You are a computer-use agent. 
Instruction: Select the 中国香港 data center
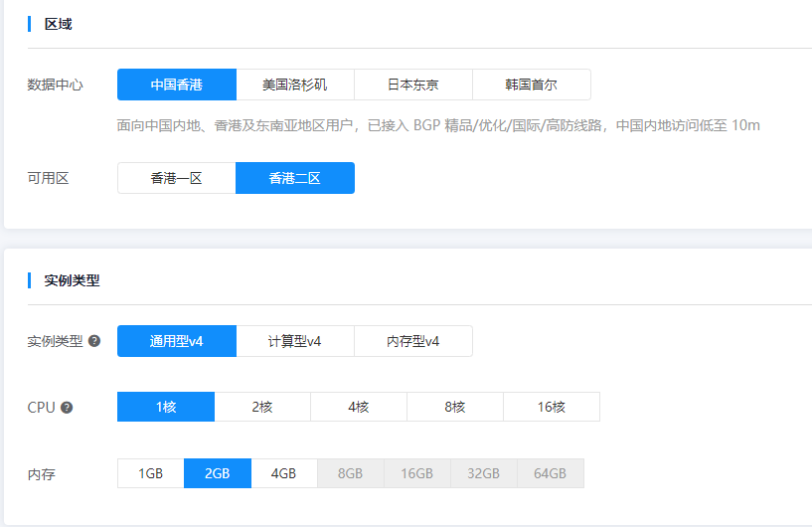177,85
